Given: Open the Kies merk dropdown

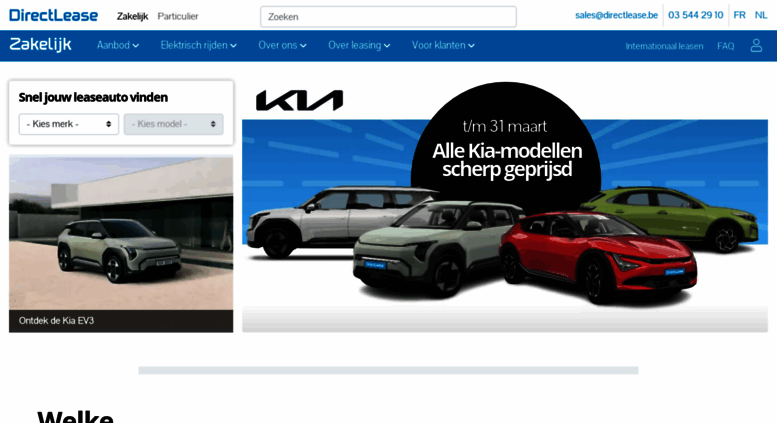Looking at the screenshot, I should [x=69, y=124].
